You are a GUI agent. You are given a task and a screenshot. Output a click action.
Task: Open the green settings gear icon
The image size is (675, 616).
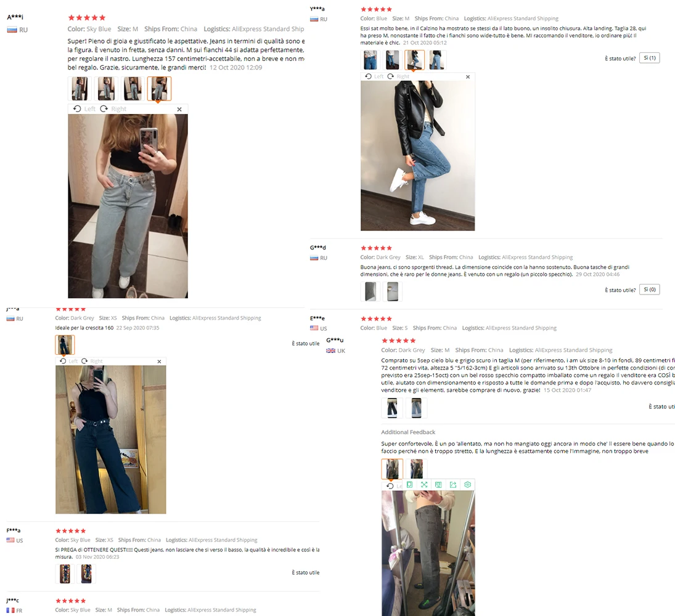[467, 485]
